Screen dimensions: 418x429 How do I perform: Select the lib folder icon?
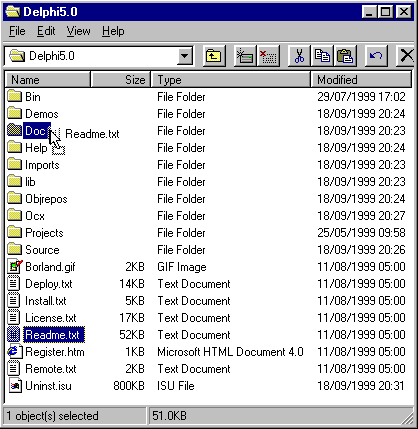14,182
